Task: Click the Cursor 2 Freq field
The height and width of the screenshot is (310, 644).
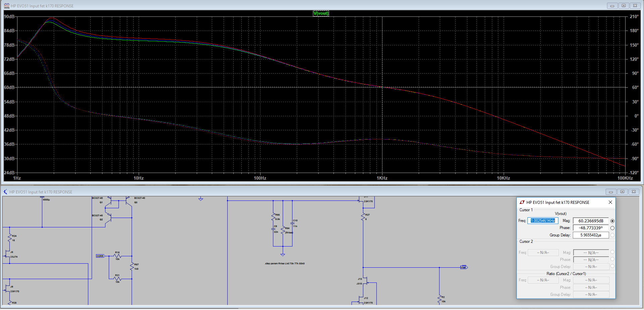Action: (x=543, y=253)
